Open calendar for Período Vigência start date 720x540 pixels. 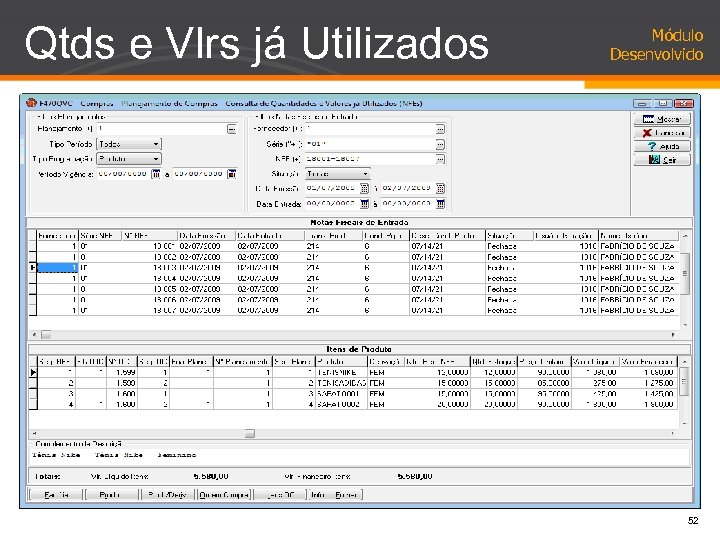(156, 174)
